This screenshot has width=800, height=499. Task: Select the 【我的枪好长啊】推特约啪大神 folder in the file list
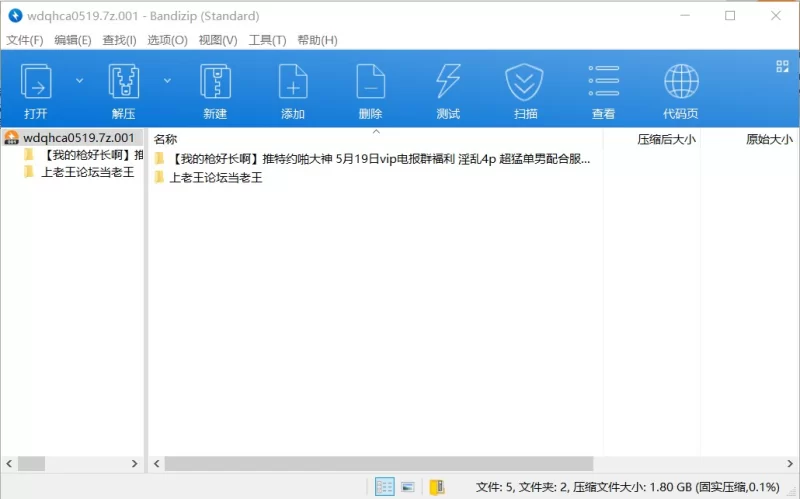(372, 159)
